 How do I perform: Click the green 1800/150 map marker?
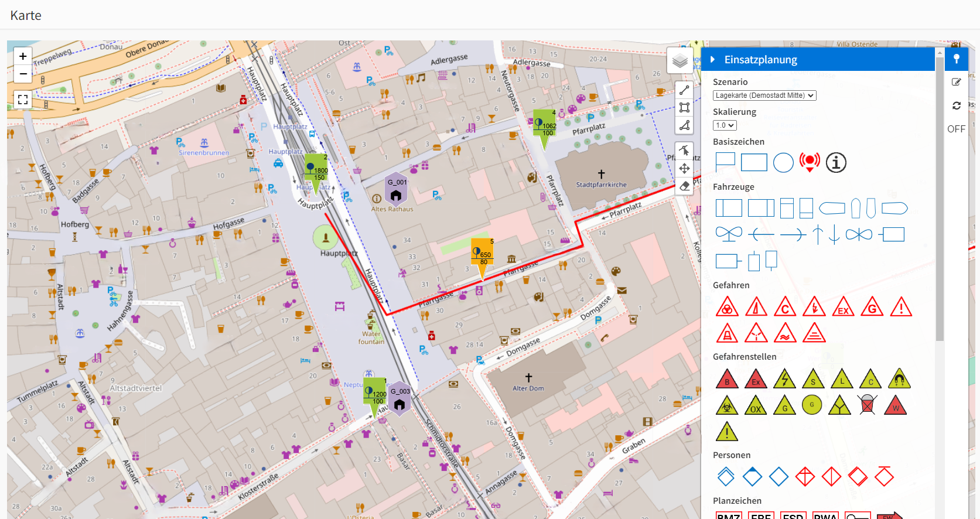click(316, 168)
